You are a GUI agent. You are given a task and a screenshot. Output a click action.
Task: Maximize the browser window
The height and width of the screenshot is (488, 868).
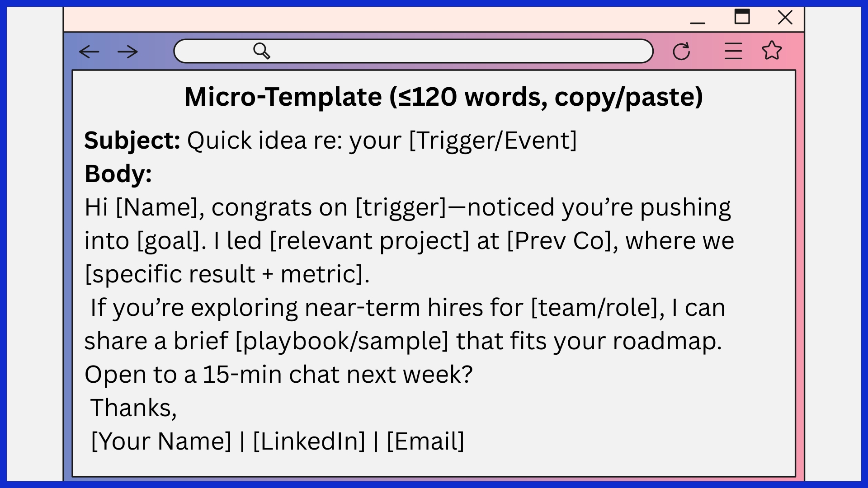pos(742,17)
